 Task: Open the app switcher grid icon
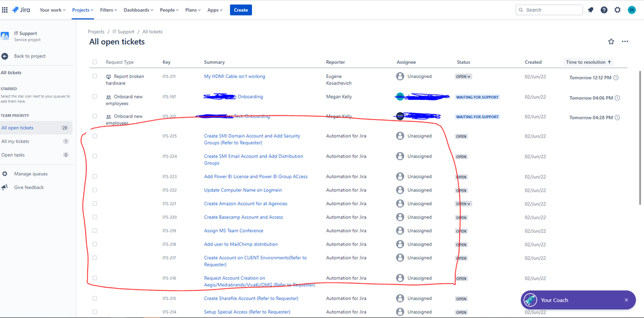point(5,10)
